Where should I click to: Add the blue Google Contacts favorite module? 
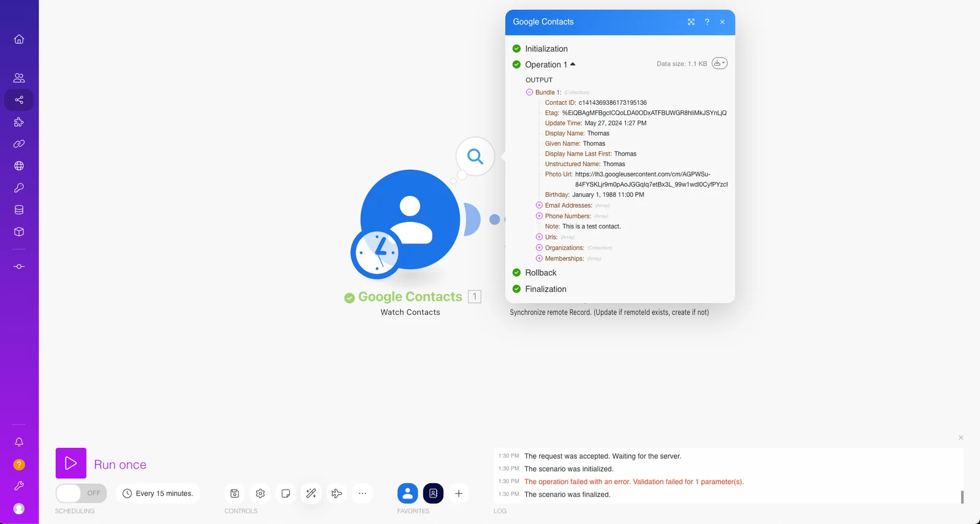click(x=408, y=493)
